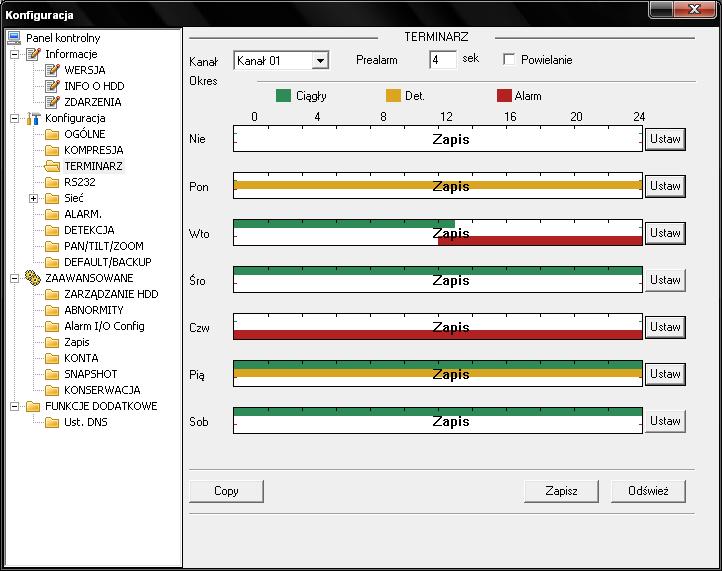
Task: Open the Kanał 01 channel dropdown
Action: tap(320, 61)
